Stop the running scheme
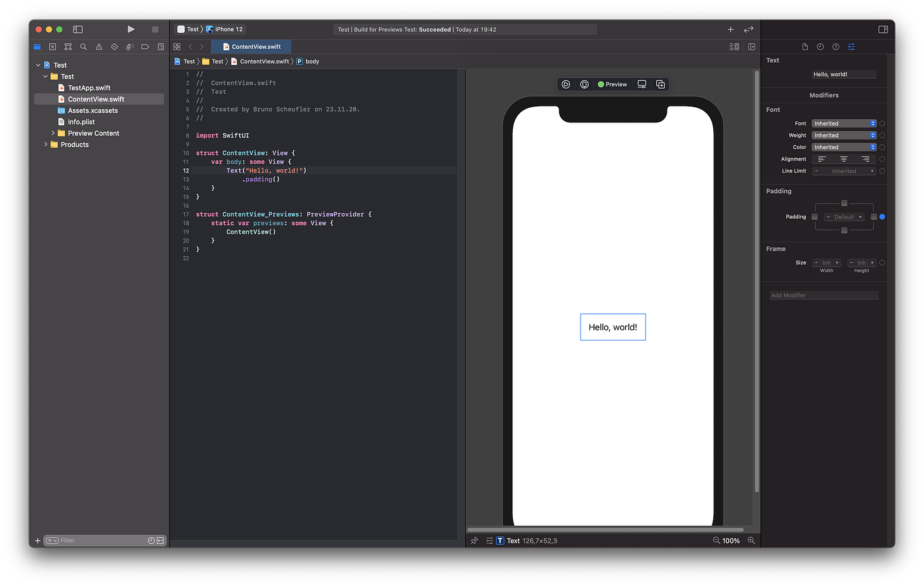This screenshot has height=586, width=924. (155, 29)
